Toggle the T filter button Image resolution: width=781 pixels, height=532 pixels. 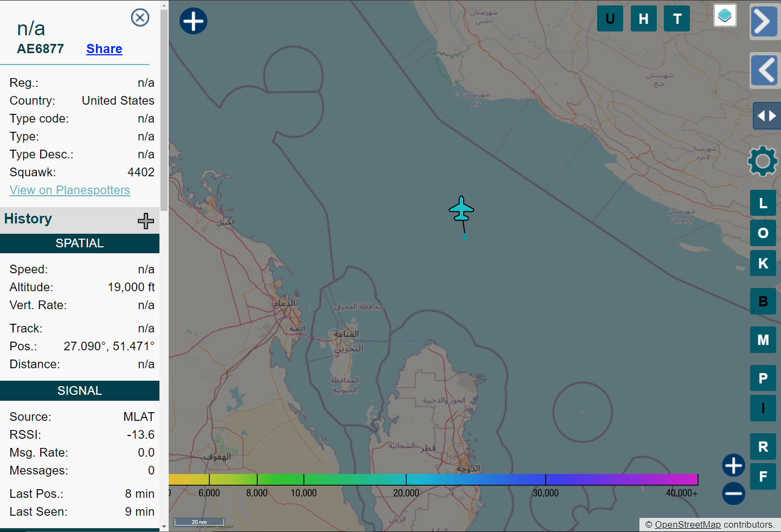[x=677, y=19]
